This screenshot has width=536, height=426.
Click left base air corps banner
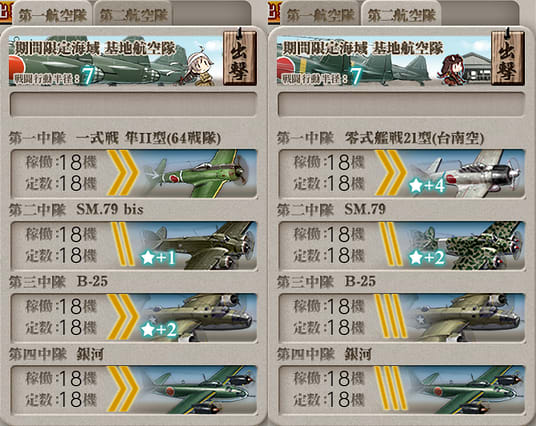point(116,60)
